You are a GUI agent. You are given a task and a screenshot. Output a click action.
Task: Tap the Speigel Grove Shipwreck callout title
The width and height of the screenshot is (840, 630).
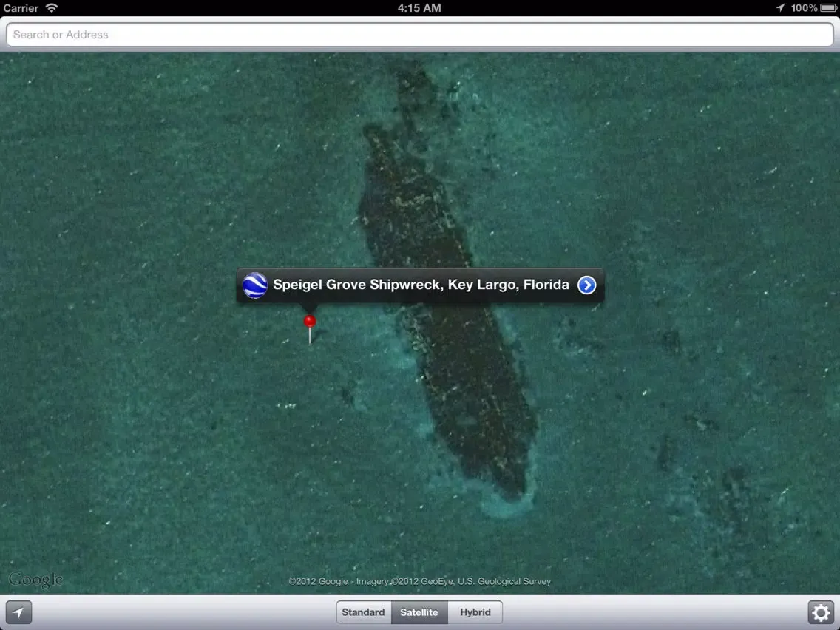[421, 285]
